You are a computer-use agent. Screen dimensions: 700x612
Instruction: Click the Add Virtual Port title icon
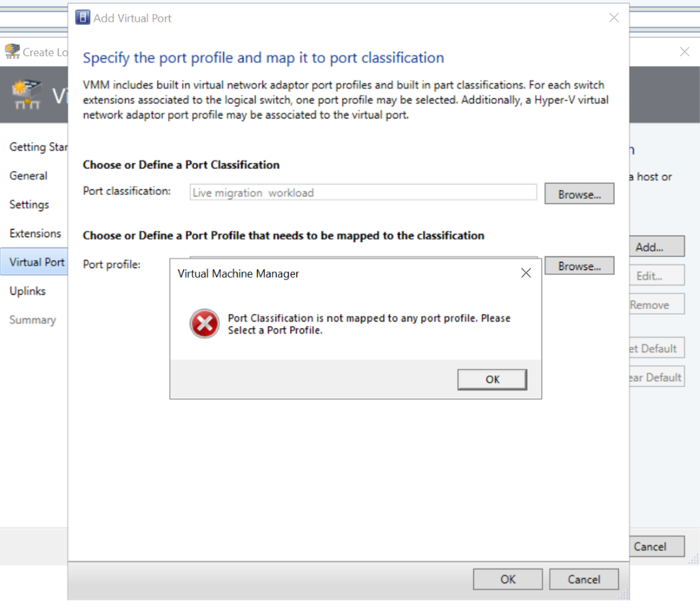[83, 18]
